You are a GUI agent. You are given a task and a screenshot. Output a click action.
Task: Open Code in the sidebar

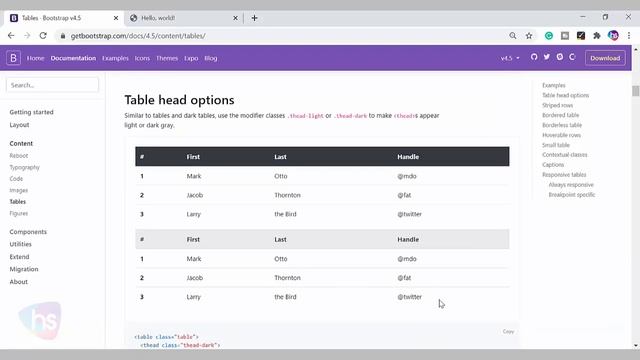pyautogui.click(x=16, y=179)
